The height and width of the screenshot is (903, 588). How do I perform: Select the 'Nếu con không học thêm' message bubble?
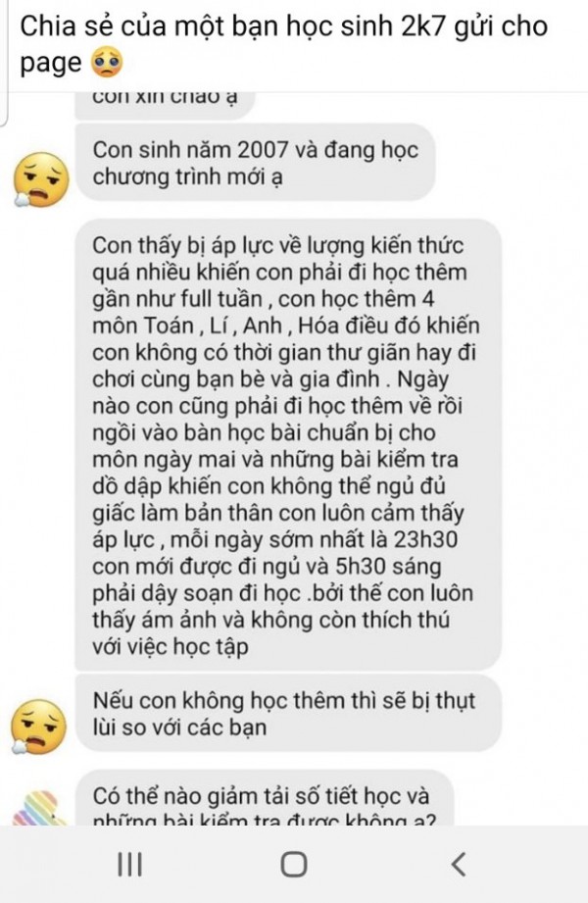click(288, 714)
